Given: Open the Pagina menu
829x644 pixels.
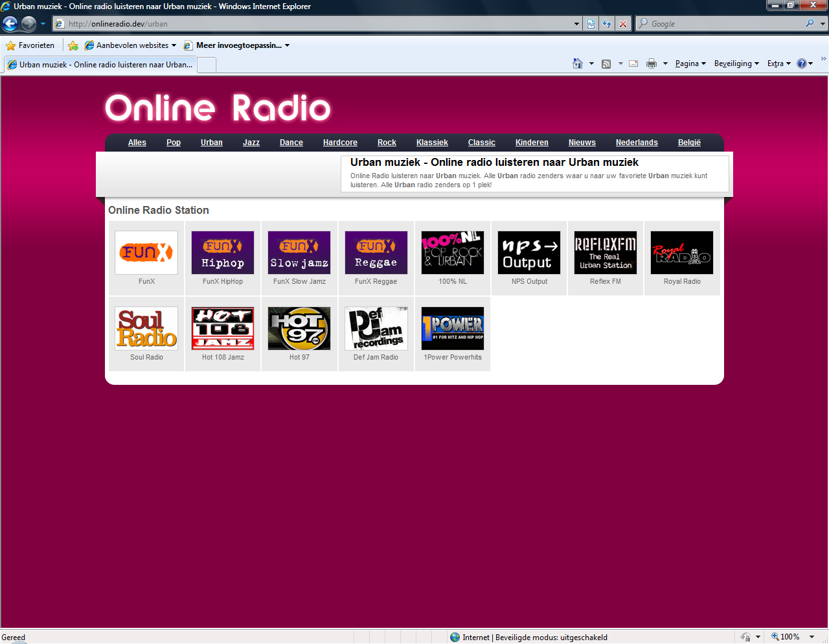Looking at the screenshot, I should point(690,63).
